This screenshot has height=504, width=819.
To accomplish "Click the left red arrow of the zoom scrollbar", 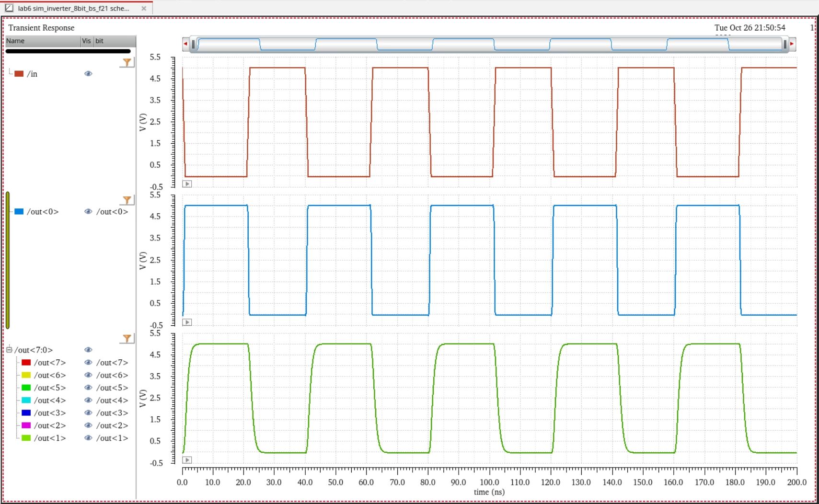I will (x=185, y=44).
